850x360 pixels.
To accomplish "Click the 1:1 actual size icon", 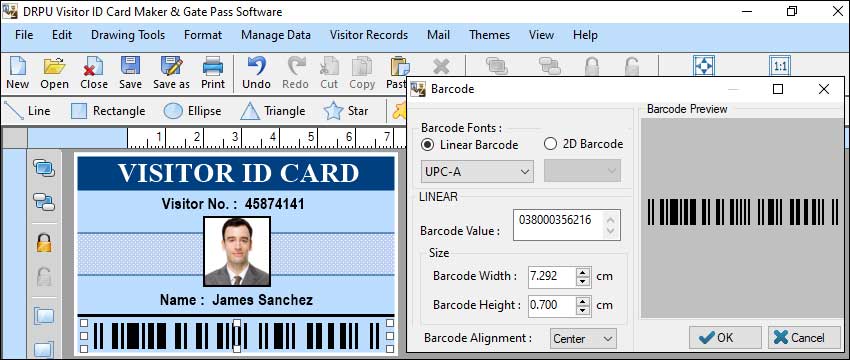I will 780,66.
